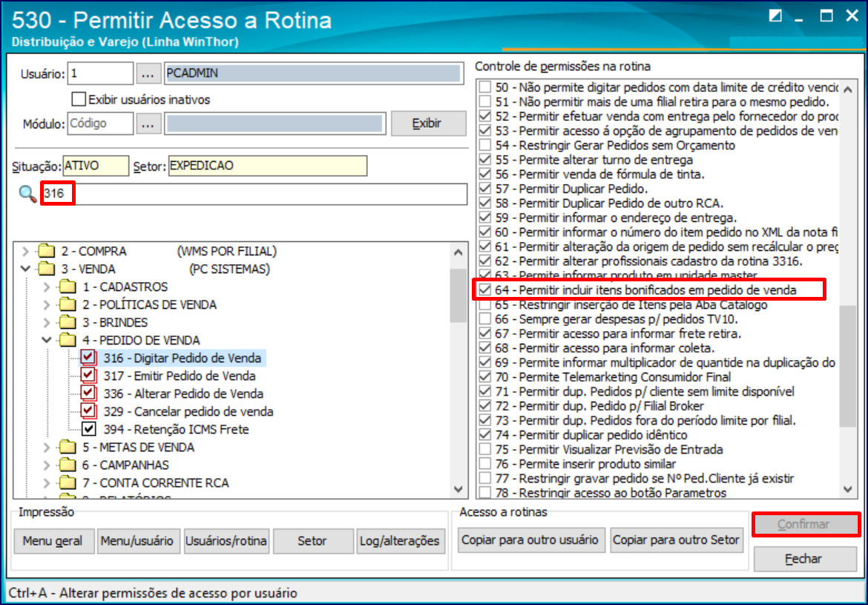Click the 5 - METAS DE VENDA folder icon
This screenshot has width=868, height=605.
point(68,447)
